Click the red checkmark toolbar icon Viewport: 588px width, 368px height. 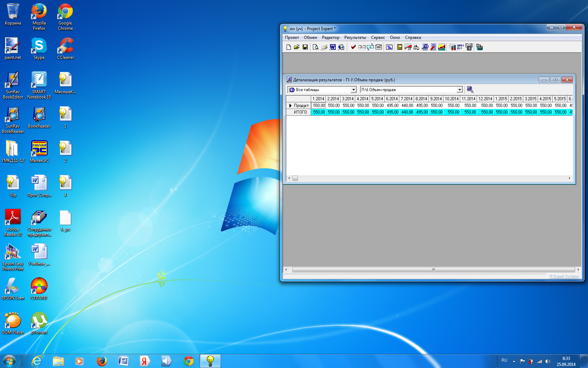coord(353,47)
